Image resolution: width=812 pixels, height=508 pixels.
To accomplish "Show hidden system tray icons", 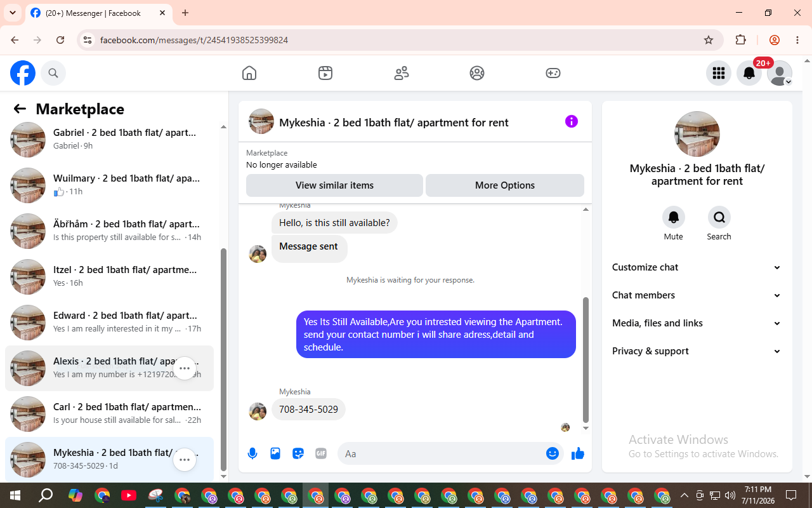I will coord(684,495).
